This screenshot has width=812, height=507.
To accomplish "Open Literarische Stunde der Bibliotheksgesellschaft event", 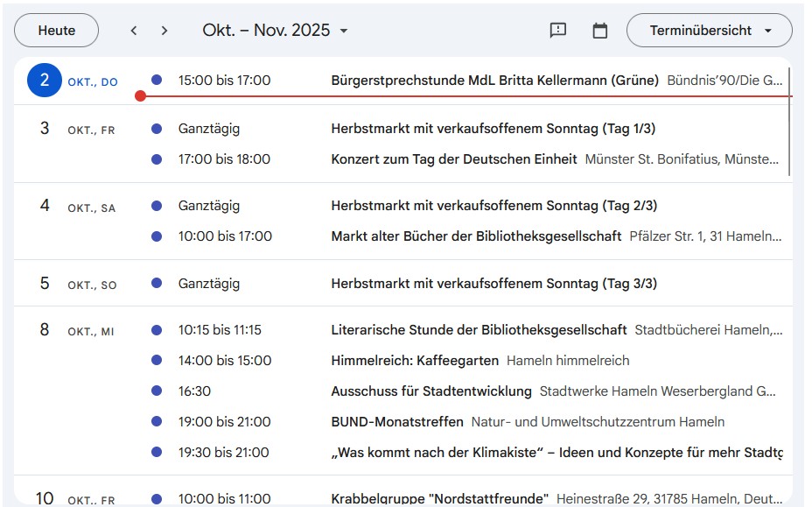I will point(479,330).
